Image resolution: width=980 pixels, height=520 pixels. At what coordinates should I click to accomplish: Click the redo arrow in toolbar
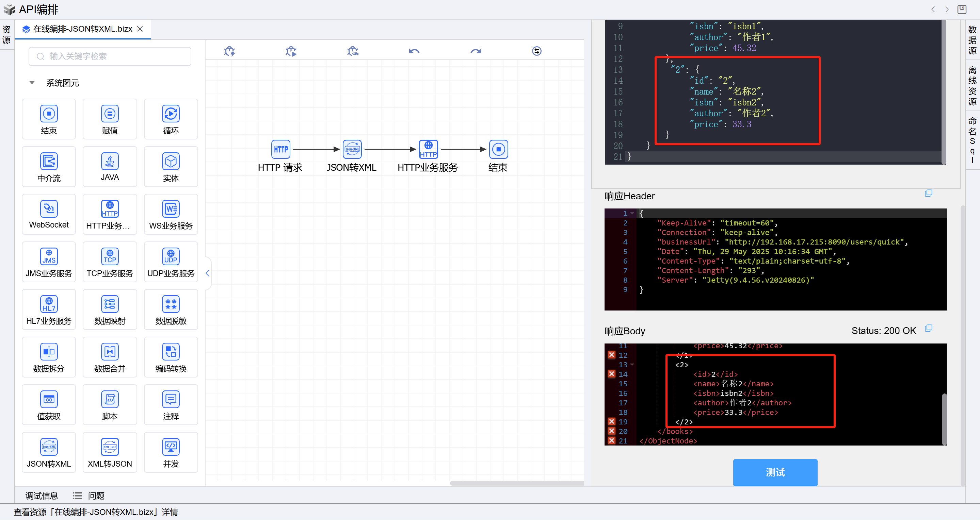(x=476, y=51)
